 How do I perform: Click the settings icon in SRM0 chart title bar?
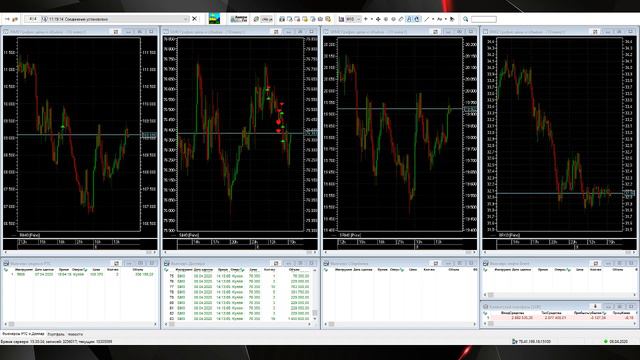436,31
